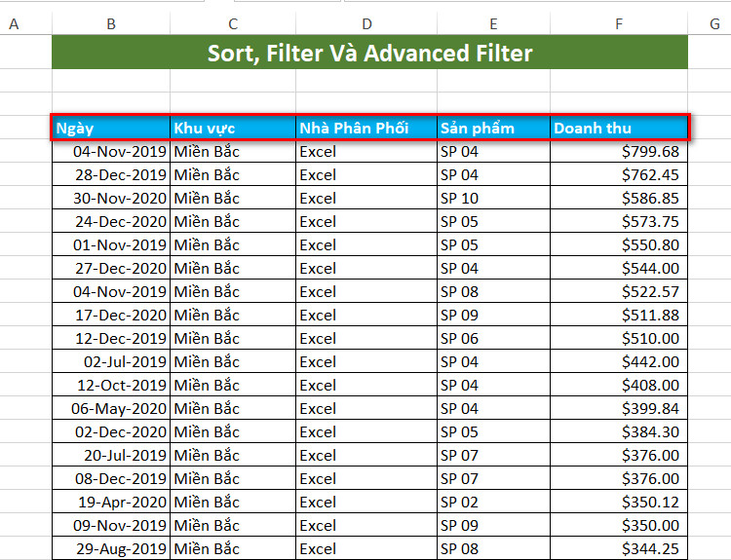
Task: Click 'Miền Bắc' in the 28-Dec-2019 row
Action: 233,174
